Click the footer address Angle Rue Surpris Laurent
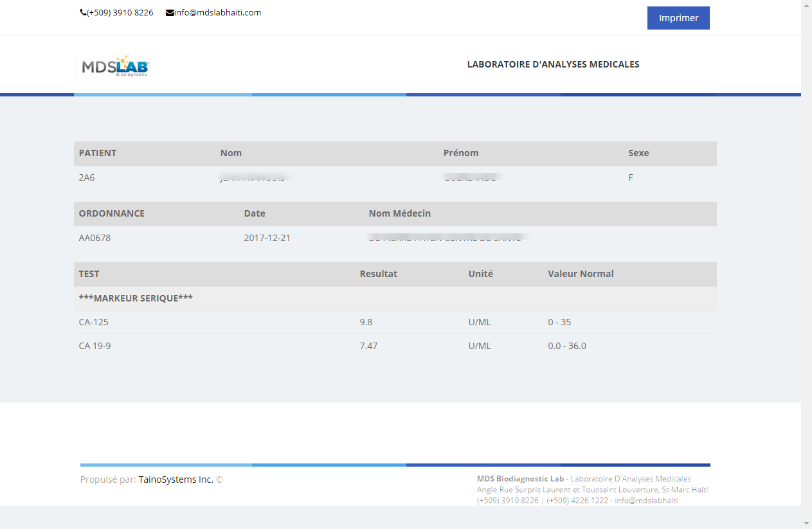Screen dimensions: 812x529 click(592, 490)
